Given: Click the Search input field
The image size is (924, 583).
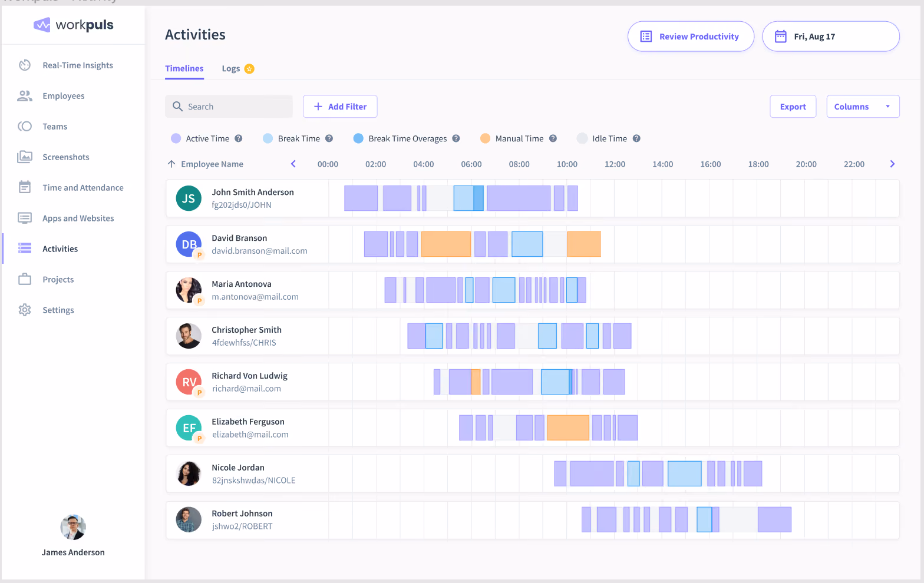Looking at the screenshot, I should click(x=229, y=107).
